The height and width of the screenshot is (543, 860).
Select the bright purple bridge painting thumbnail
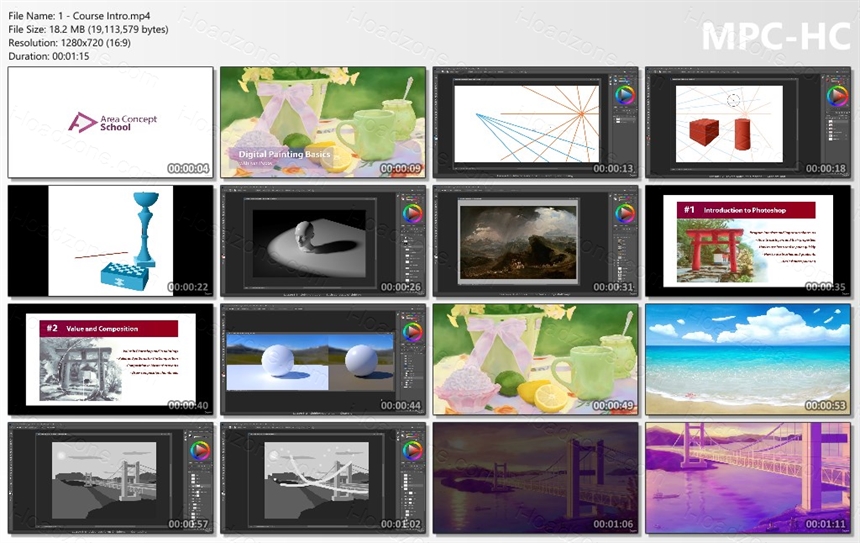click(748, 478)
